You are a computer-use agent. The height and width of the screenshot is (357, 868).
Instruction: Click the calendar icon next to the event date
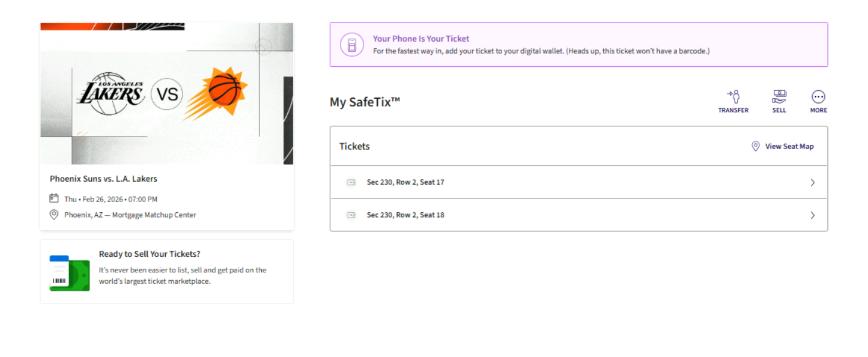(x=54, y=198)
